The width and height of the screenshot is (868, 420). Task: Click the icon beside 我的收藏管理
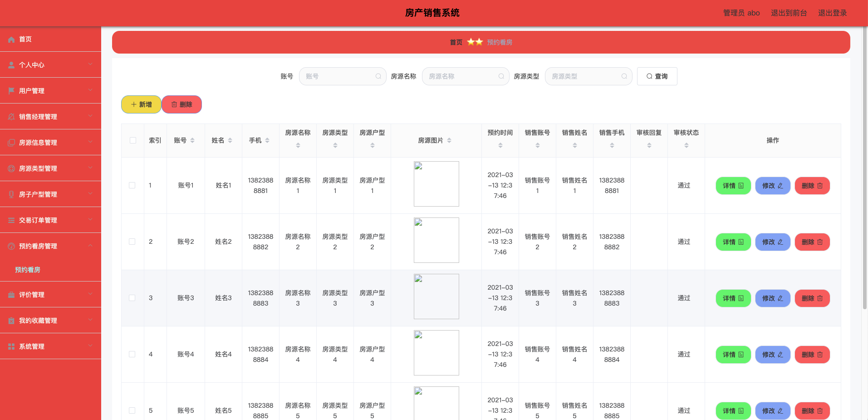click(x=11, y=321)
